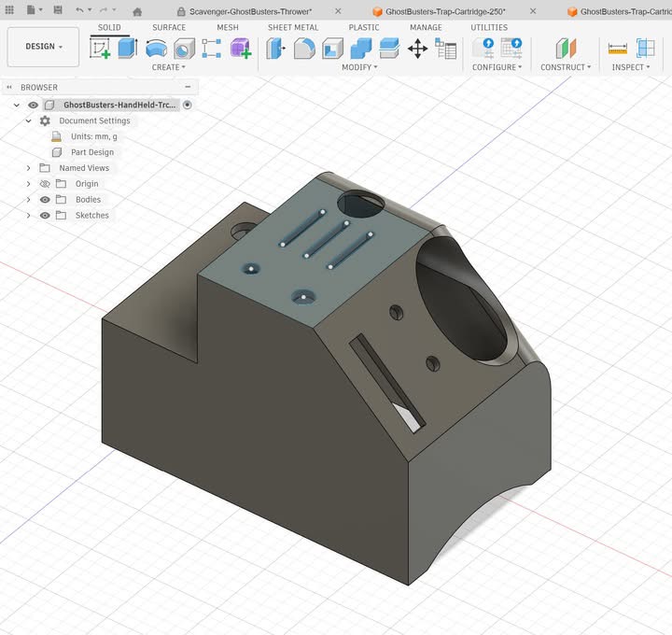Switch to the SHEET METAL tab
Viewport: 672px width, 635px height.
293,28
